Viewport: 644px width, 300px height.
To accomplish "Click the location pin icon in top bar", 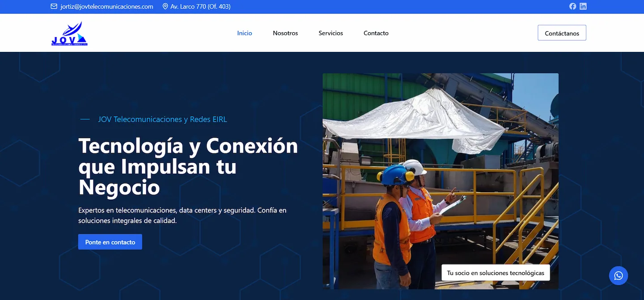I will [x=165, y=7].
